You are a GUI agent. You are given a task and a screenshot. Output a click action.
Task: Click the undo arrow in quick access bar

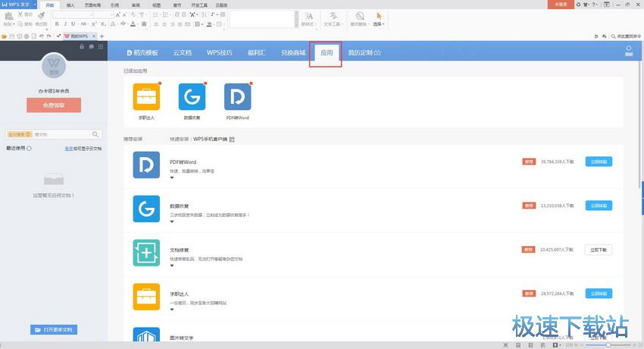tap(42, 36)
